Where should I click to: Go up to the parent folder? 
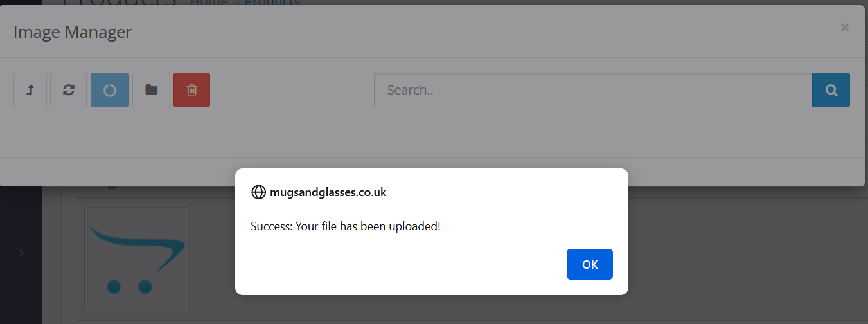tap(30, 90)
